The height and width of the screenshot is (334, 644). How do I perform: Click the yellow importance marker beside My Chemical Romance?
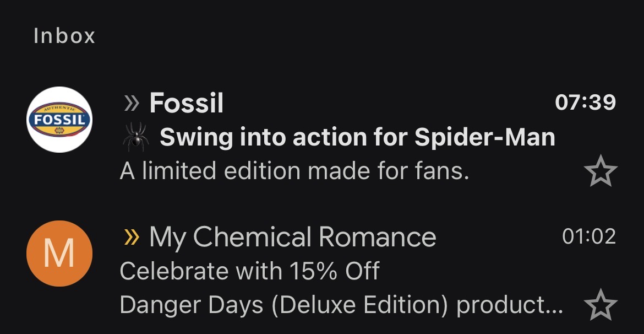(x=132, y=237)
